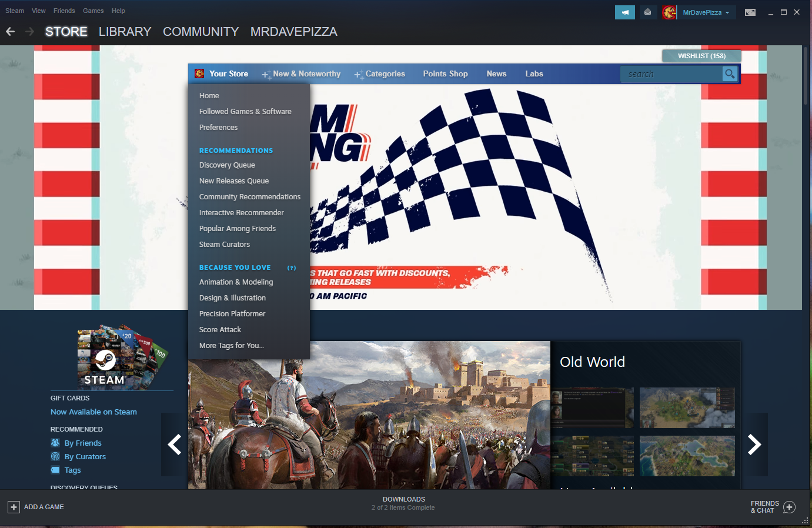Switch to the STORE tab
Screen dimensions: 812x528
click(66, 32)
